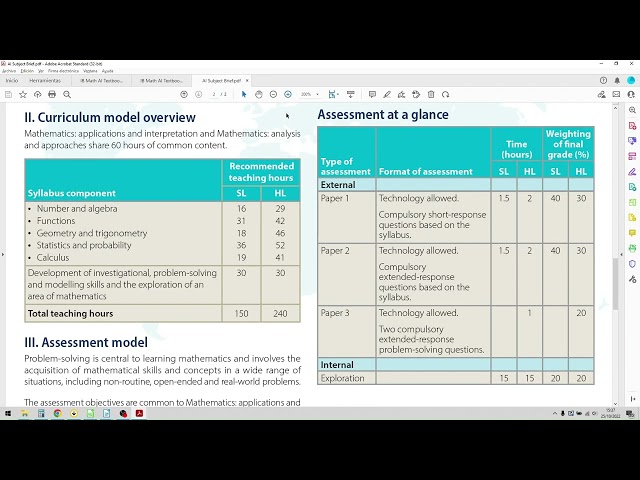
Task: Open the Windows Start menu
Action: pos(8,413)
